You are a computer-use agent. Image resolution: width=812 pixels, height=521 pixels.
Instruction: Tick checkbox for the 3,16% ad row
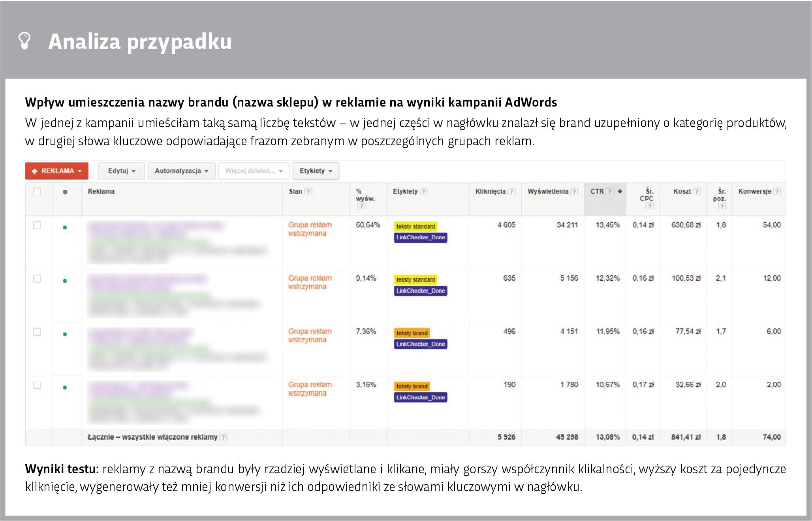coord(37,385)
